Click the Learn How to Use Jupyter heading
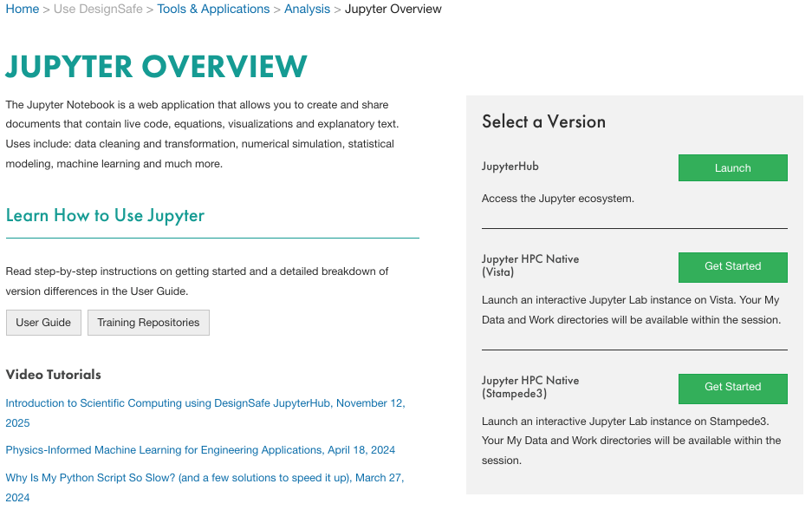The image size is (812, 510). tap(105, 215)
